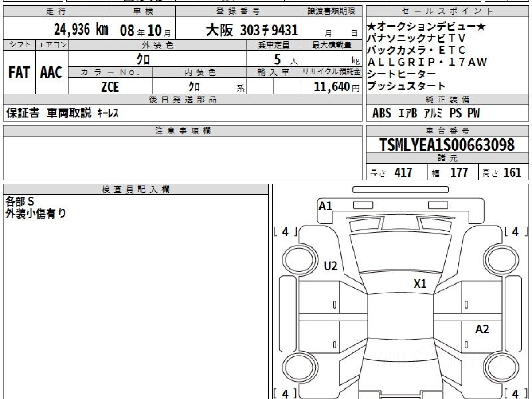
Task: Select the バックカメラ・ETC line
Action: coord(417,50)
